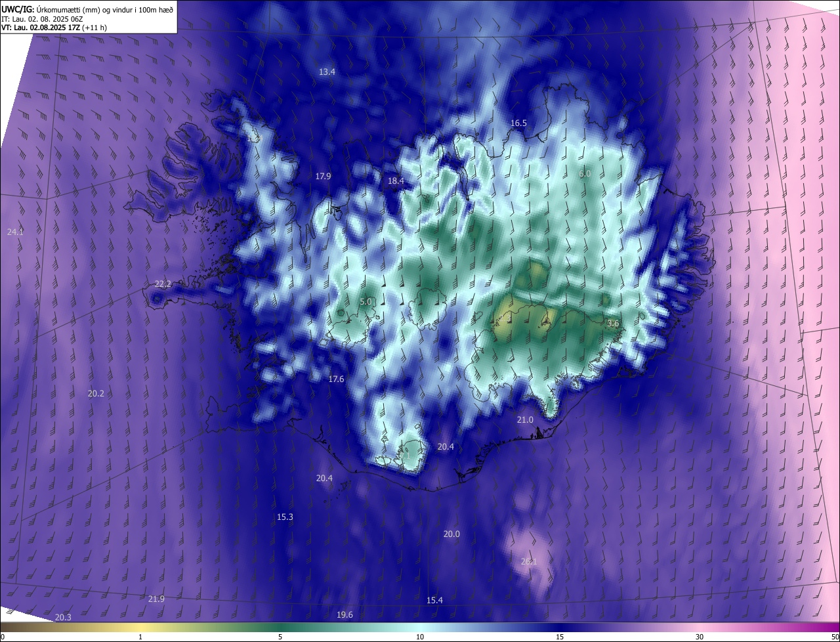Click the 26.1 value label
Image resolution: width=840 pixels, height=642 pixels.
(528, 561)
